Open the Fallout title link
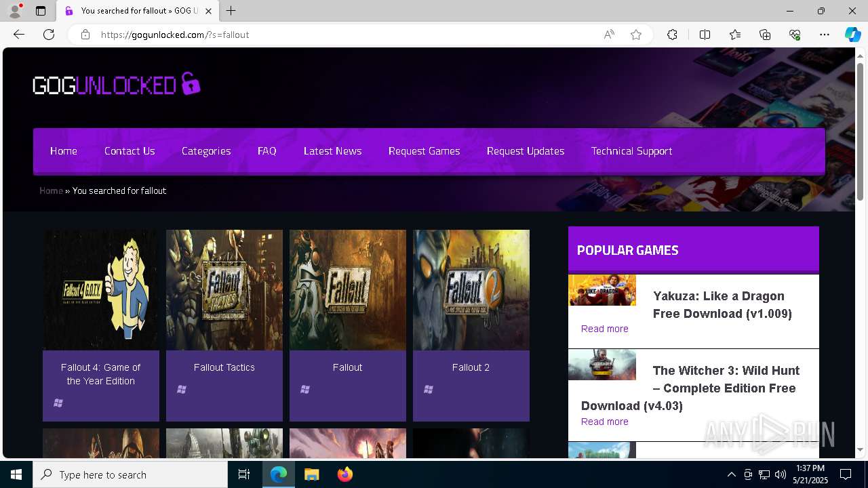868x488 pixels. (347, 367)
